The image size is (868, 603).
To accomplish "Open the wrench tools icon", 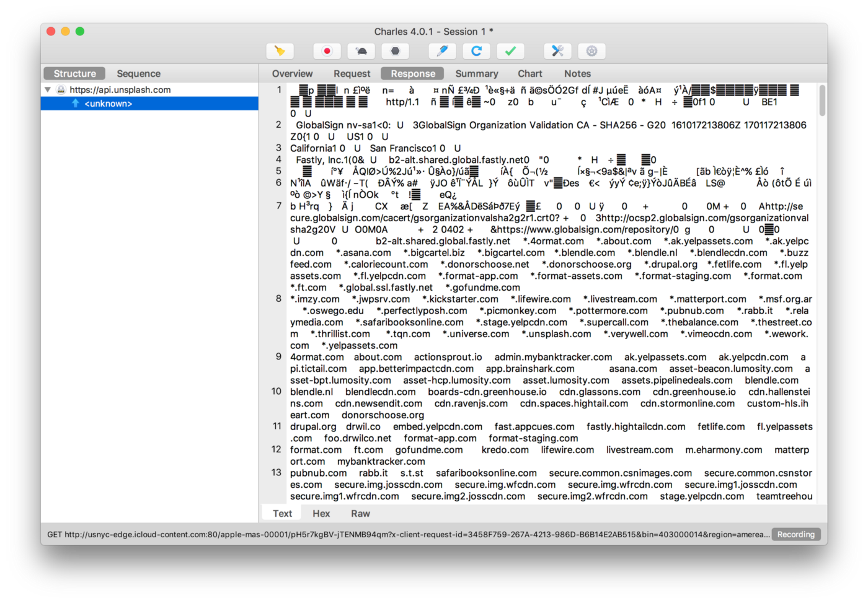I will coord(557,51).
